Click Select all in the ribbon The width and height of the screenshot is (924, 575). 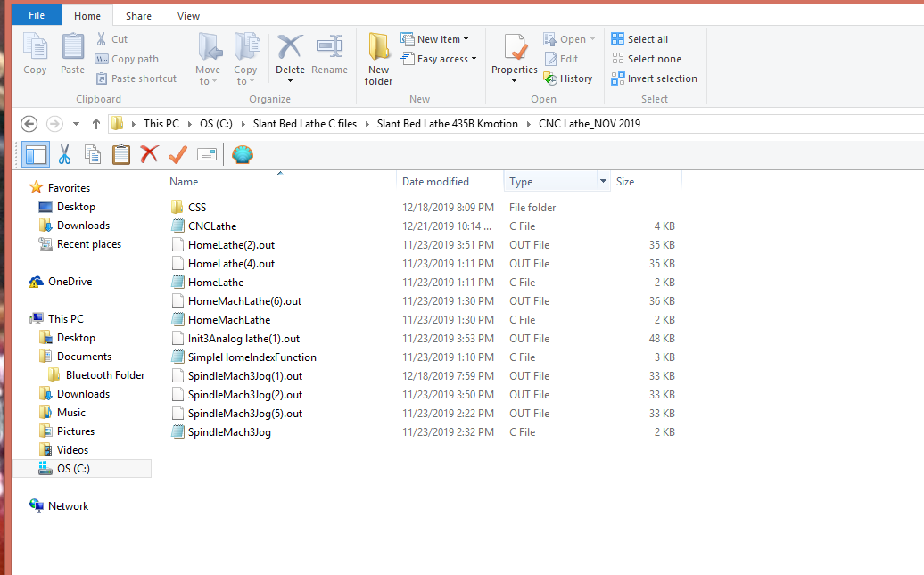click(639, 39)
